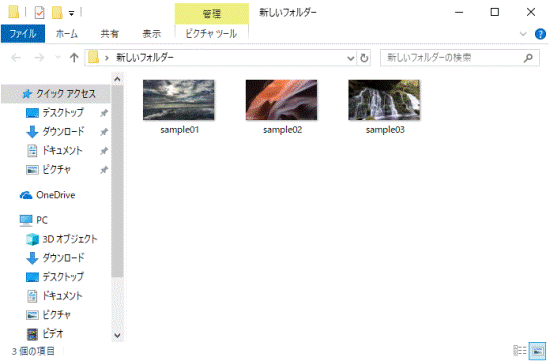
Task: Open Help with the blue question icon
Action: coord(540,34)
